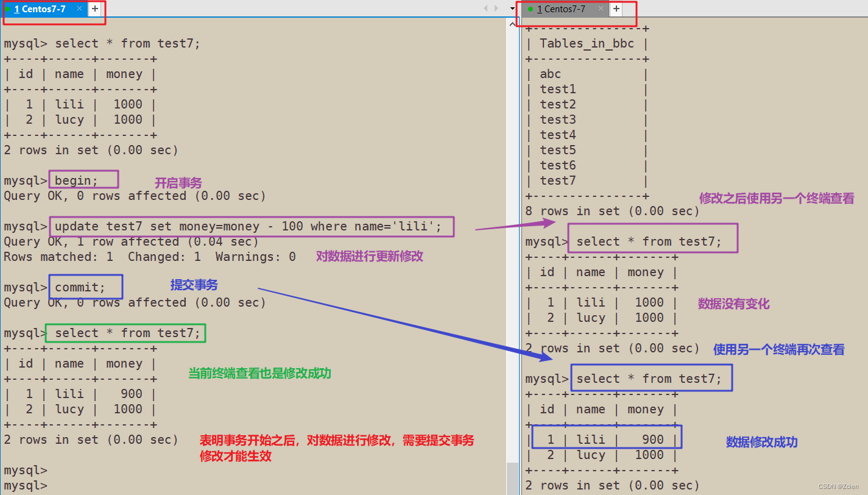Viewport: 868px width, 495px height.
Task: Close the right pane Centos7-7 tab
Action: point(601,9)
